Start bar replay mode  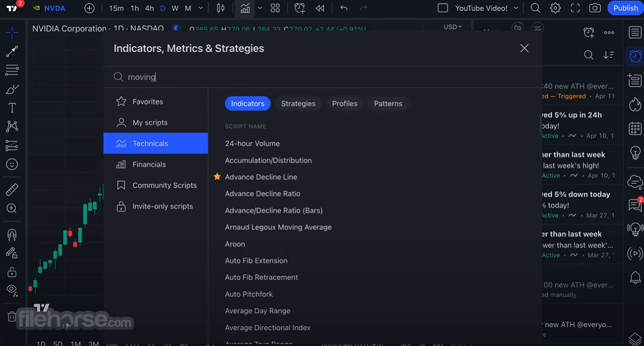320,8
